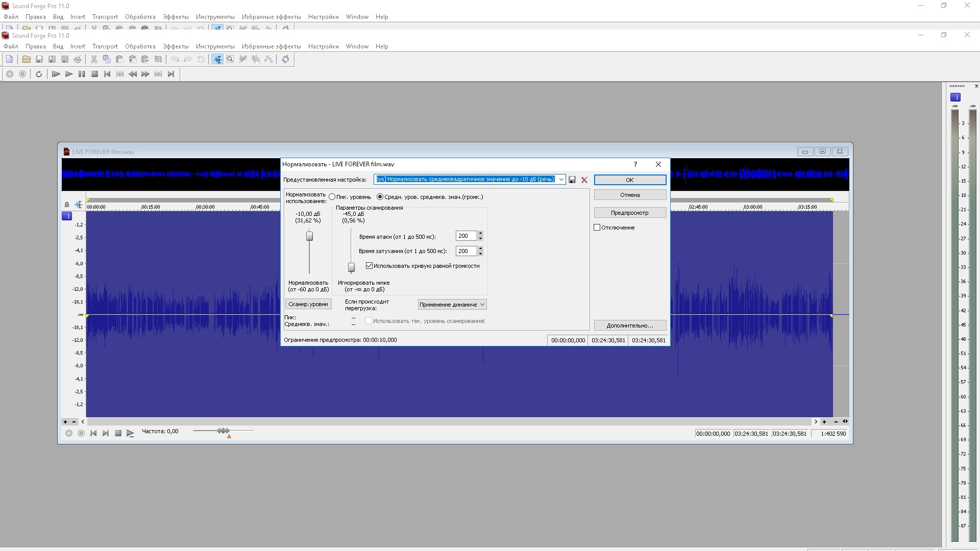Save preset with the floppy disk icon

point(572,180)
